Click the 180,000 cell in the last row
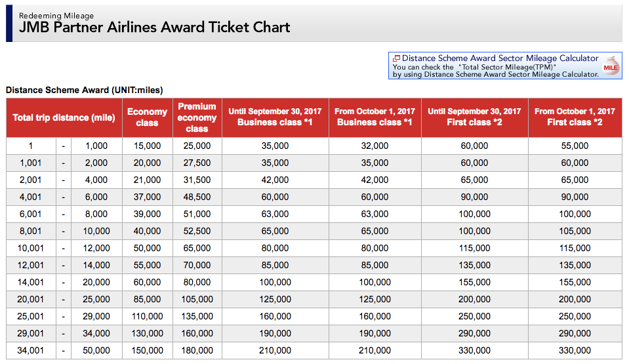 197,350
